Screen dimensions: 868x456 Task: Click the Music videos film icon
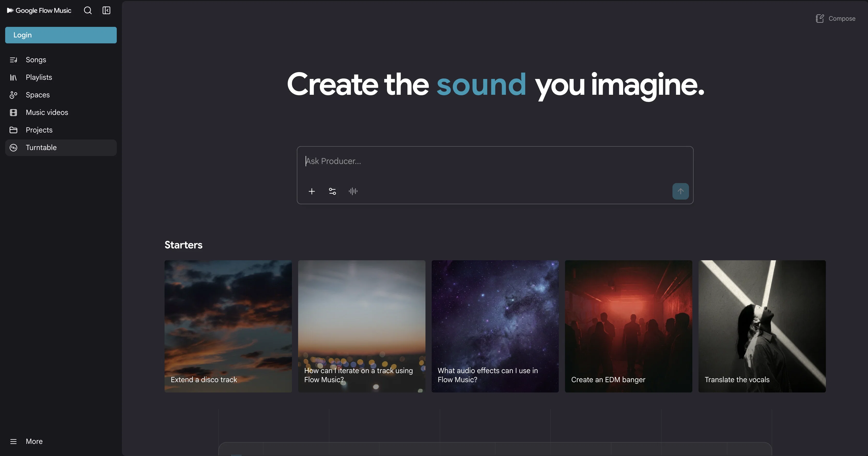(13, 113)
